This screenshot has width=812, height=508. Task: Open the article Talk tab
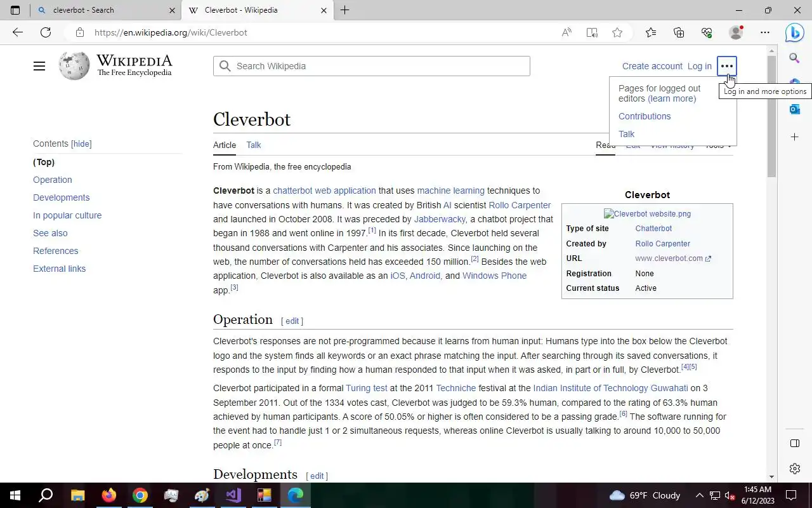(254, 145)
